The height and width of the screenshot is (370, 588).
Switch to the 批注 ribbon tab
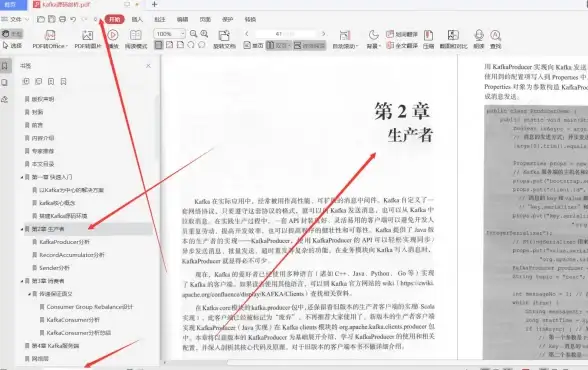[160, 19]
